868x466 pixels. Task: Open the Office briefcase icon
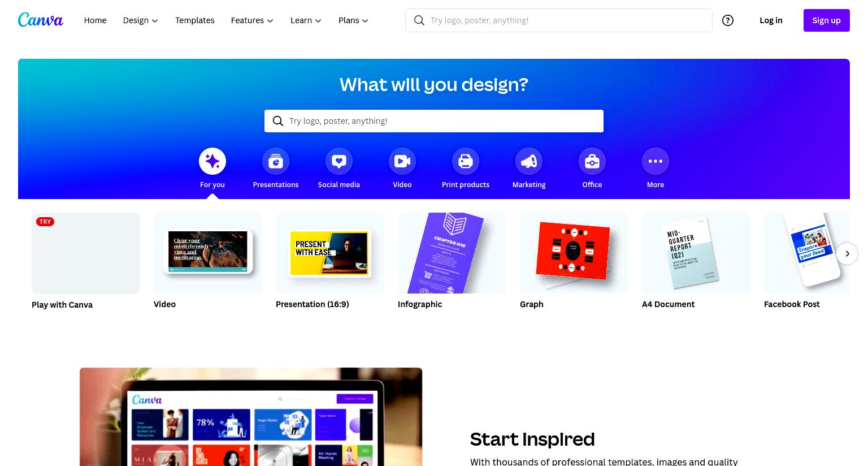pos(592,162)
